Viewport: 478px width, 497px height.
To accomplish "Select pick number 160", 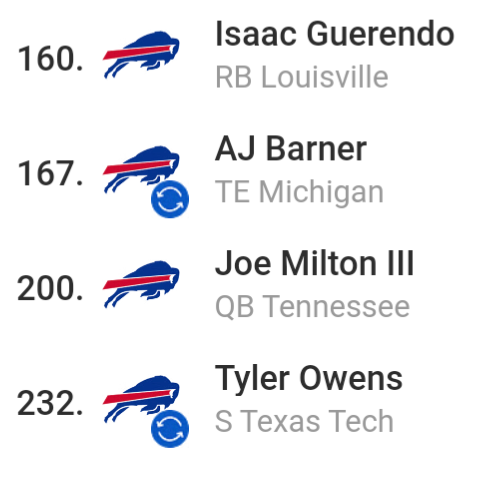I will point(50,59).
